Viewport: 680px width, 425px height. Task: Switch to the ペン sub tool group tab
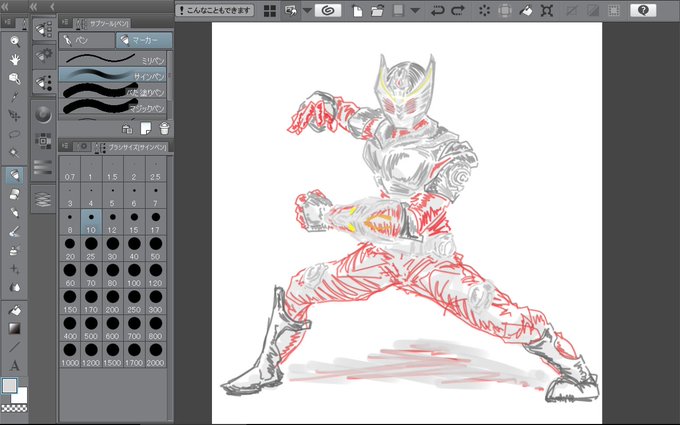point(87,40)
